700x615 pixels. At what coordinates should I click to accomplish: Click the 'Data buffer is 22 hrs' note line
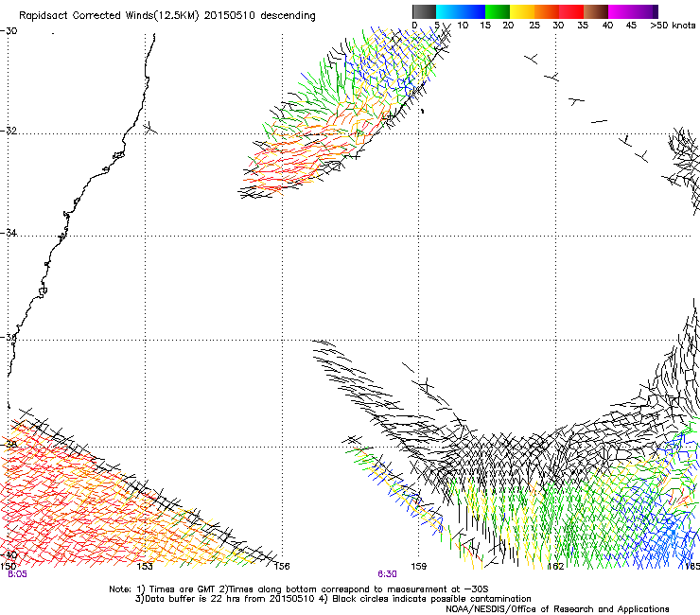[x=333, y=599]
